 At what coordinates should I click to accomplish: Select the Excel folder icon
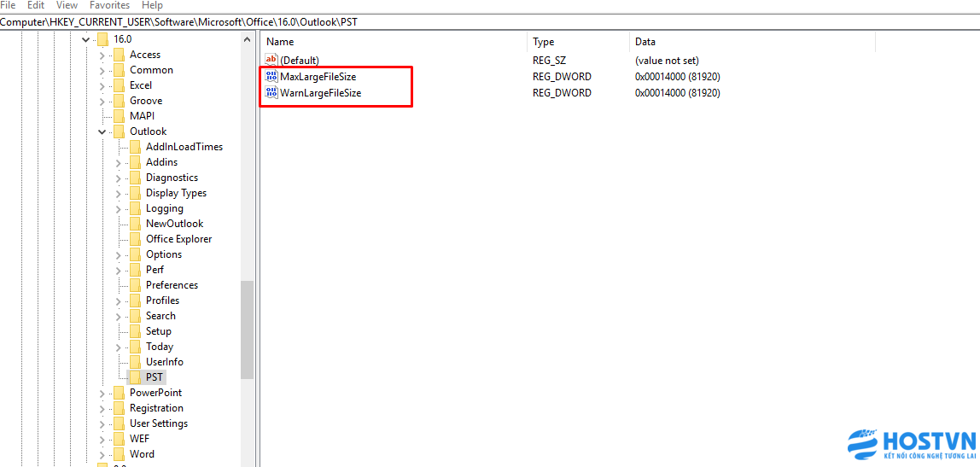click(119, 85)
